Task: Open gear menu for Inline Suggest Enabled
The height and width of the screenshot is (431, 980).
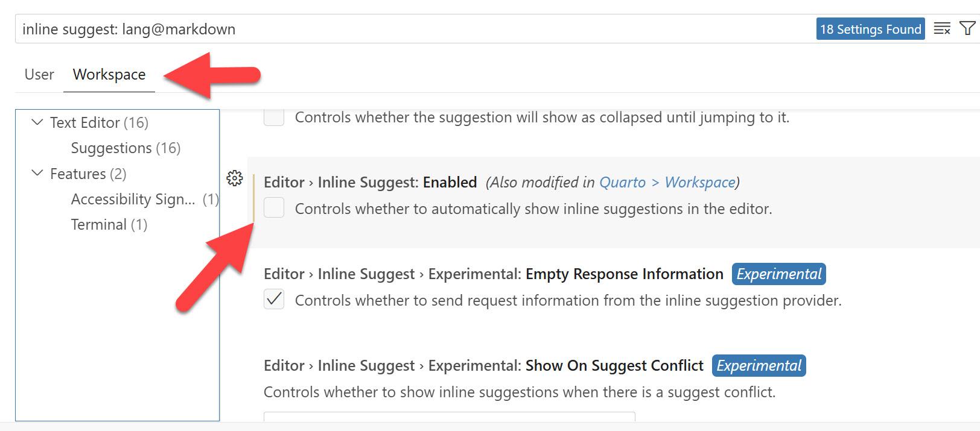Action: click(235, 178)
